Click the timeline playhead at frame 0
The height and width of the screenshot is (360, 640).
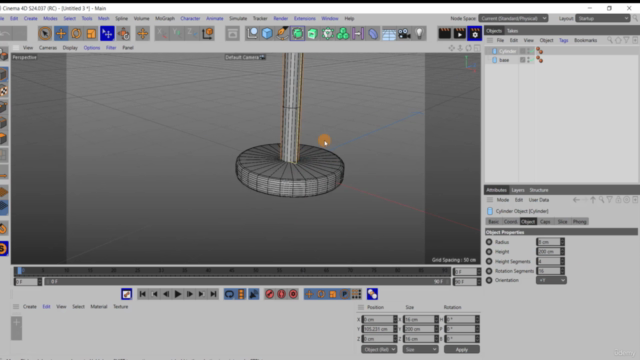click(x=19, y=271)
